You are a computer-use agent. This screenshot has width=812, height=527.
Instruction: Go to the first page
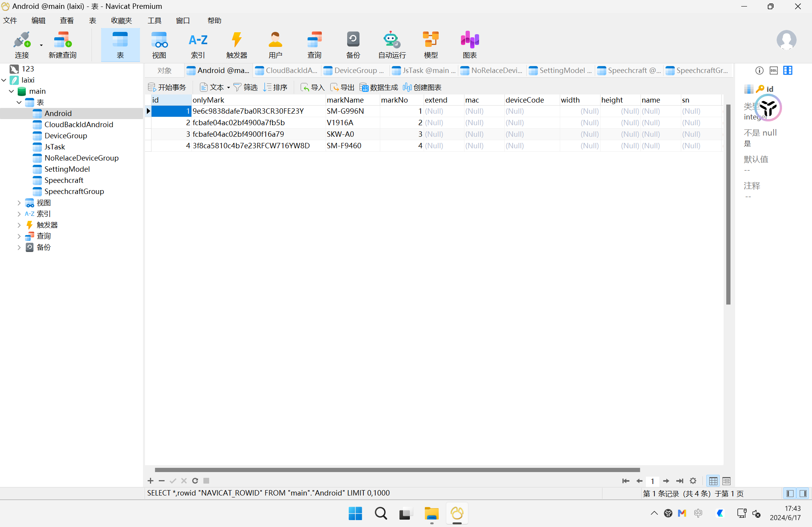(626, 481)
